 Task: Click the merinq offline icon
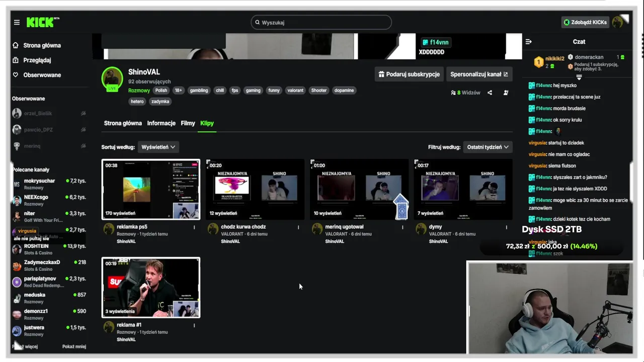(83, 146)
